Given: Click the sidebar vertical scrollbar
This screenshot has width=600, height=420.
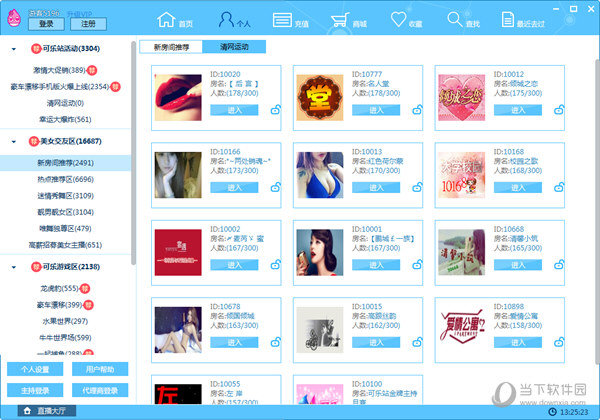Looking at the screenshot, I should click(133, 153).
